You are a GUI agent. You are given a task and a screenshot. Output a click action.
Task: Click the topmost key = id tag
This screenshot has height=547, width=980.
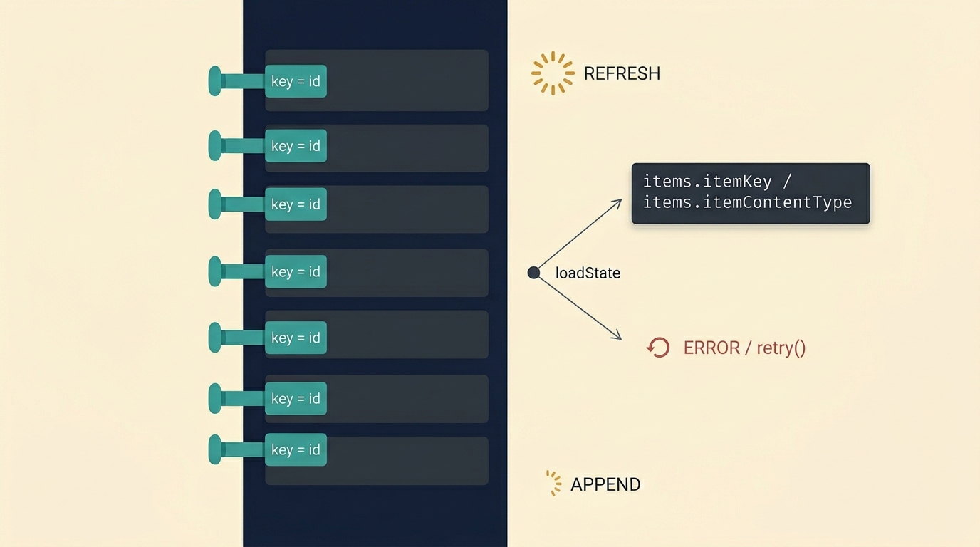click(296, 81)
